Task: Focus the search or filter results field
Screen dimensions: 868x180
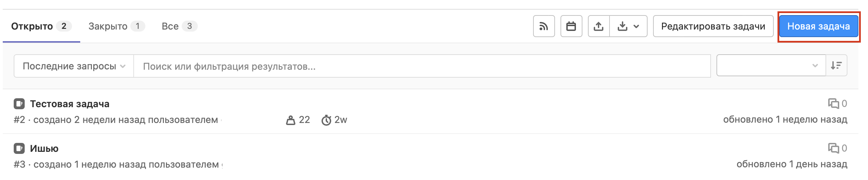Action: pos(422,66)
